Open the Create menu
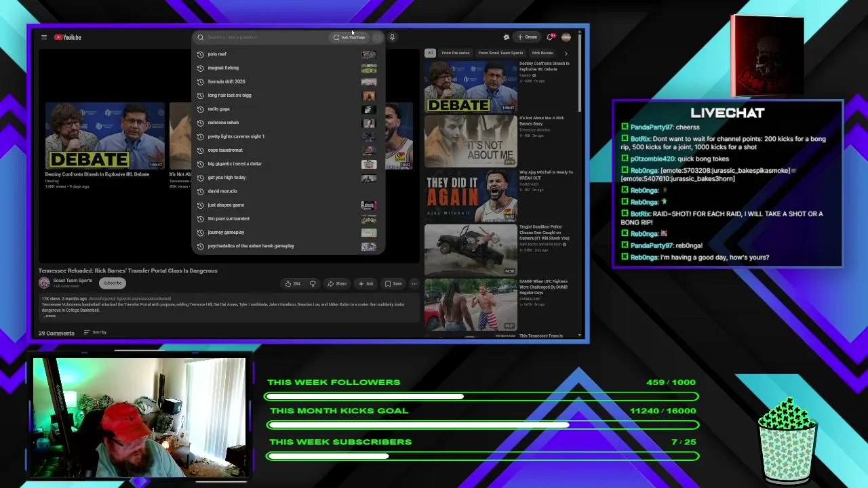 (527, 37)
